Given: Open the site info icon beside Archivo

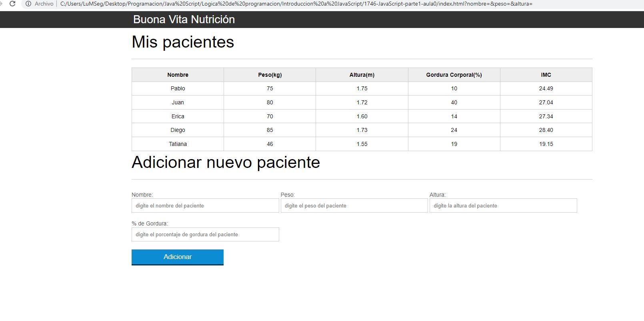Looking at the screenshot, I should tap(28, 4).
